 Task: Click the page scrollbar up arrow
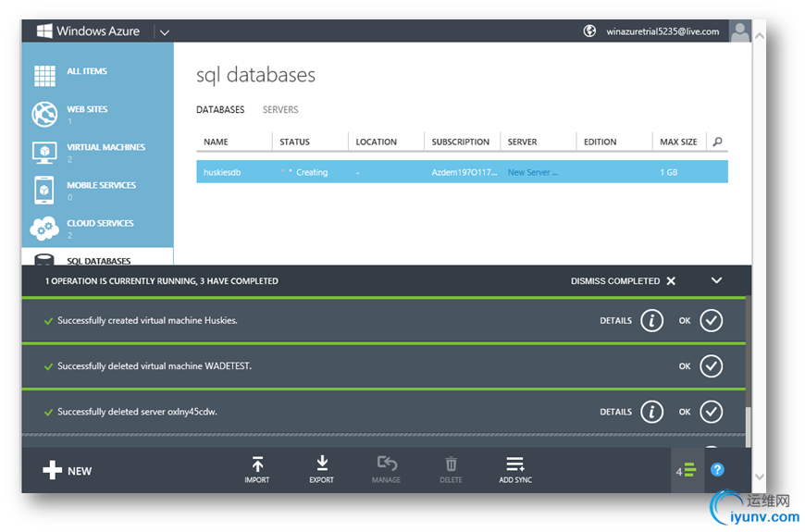pyautogui.click(x=760, y=36)
